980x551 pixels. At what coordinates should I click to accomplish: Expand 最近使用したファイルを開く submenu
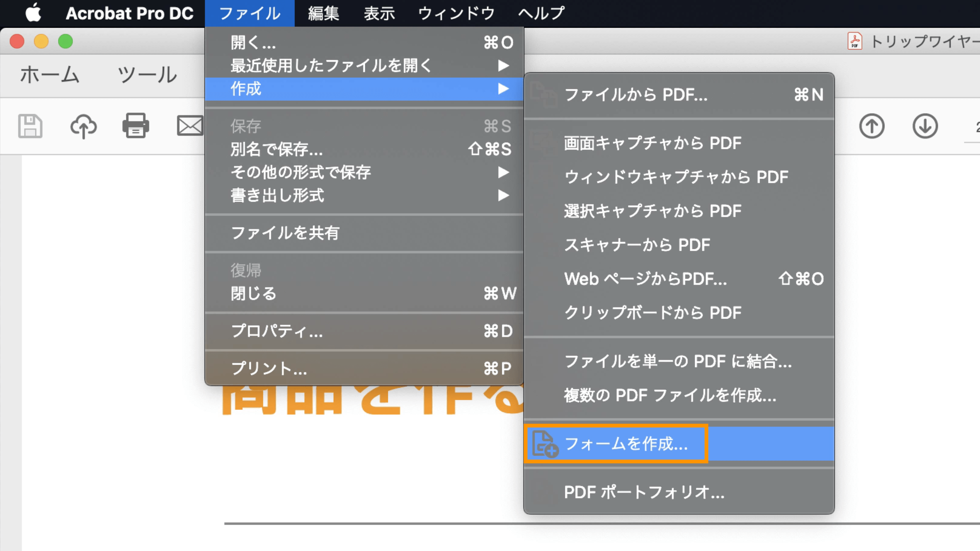coord(364,66)
